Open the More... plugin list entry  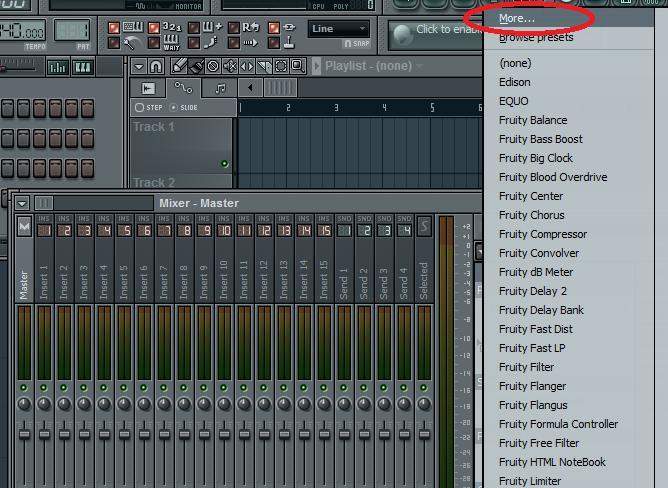pyautogui.click(x=517, y=18)
